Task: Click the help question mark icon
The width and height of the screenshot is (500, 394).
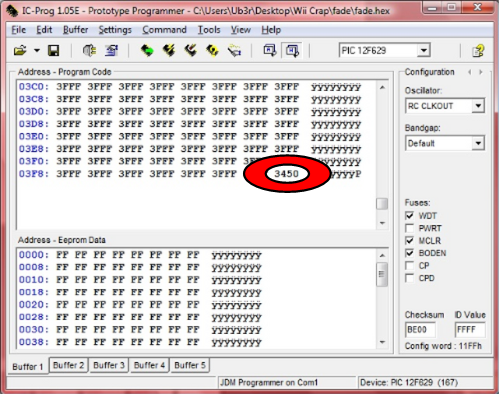Action: coord(478,51)
